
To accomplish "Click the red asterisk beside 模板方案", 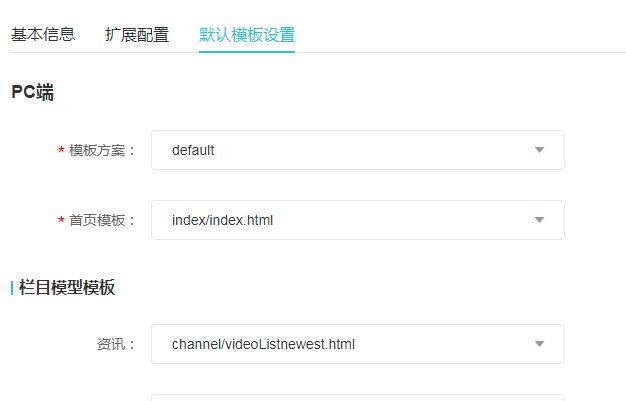I will 61,151.
